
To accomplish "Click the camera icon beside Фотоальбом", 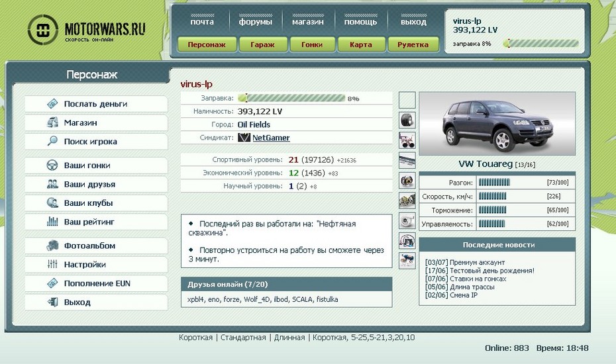I will point(52,246).
